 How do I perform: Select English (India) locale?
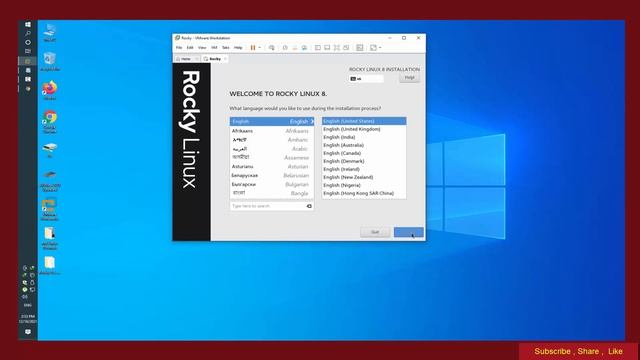coord(364,137)
